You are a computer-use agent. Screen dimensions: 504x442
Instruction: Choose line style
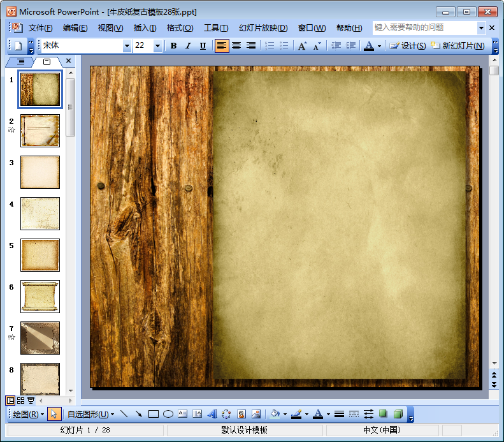click(339, 415)
